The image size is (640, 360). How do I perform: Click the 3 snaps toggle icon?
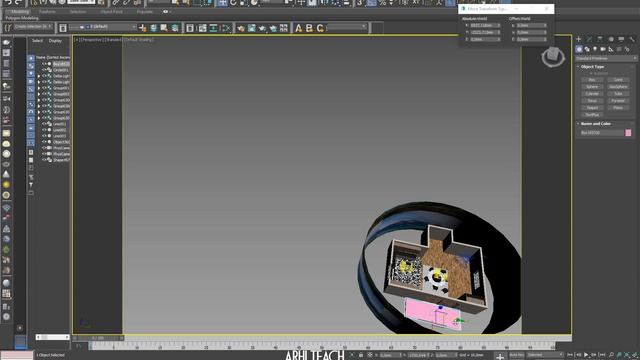[x=359, y=3]
